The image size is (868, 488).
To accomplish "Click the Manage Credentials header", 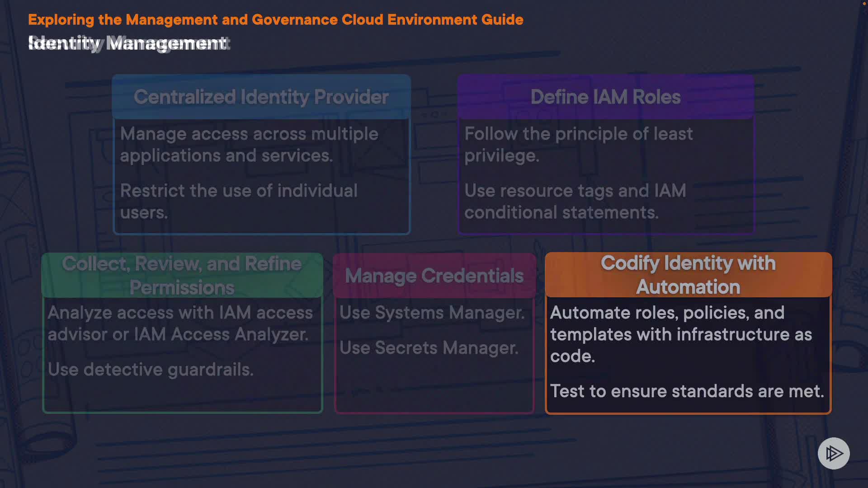I will 434,276.
